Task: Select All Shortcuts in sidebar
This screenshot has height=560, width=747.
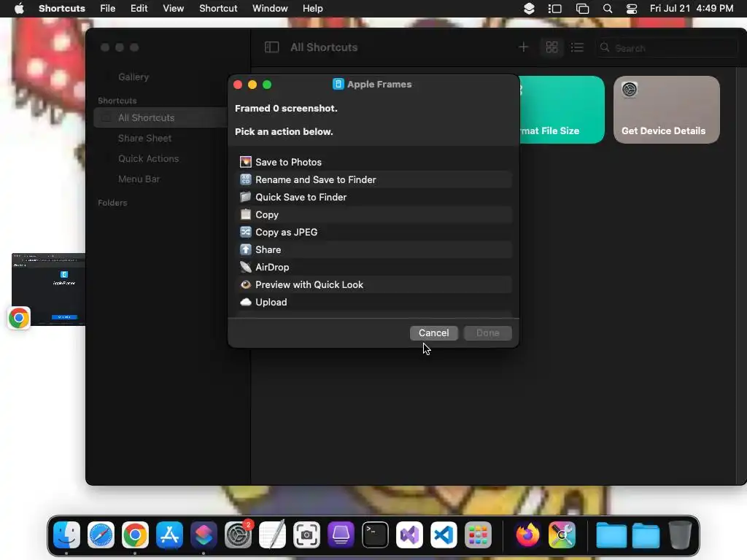Action: click(160, 117)
